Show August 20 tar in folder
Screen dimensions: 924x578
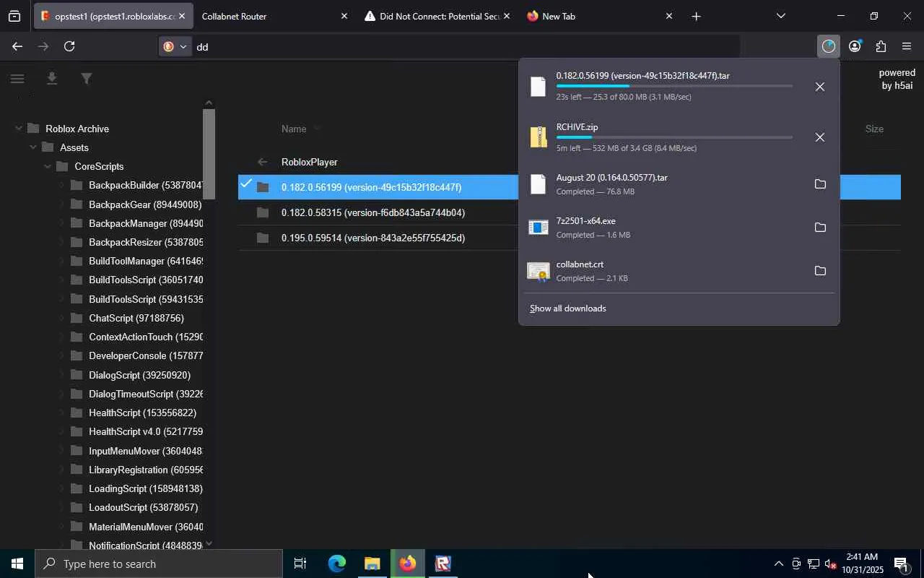click(x=820, y=184)
